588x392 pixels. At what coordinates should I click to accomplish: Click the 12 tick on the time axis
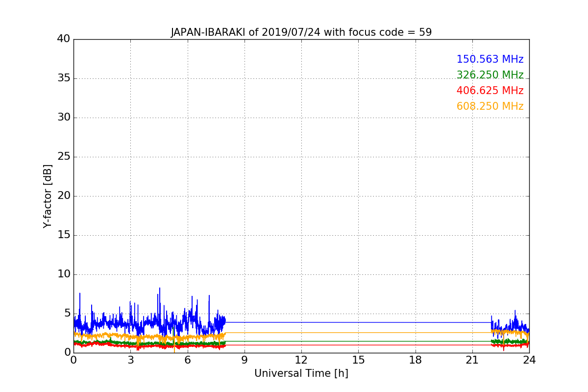click(301, 360)
